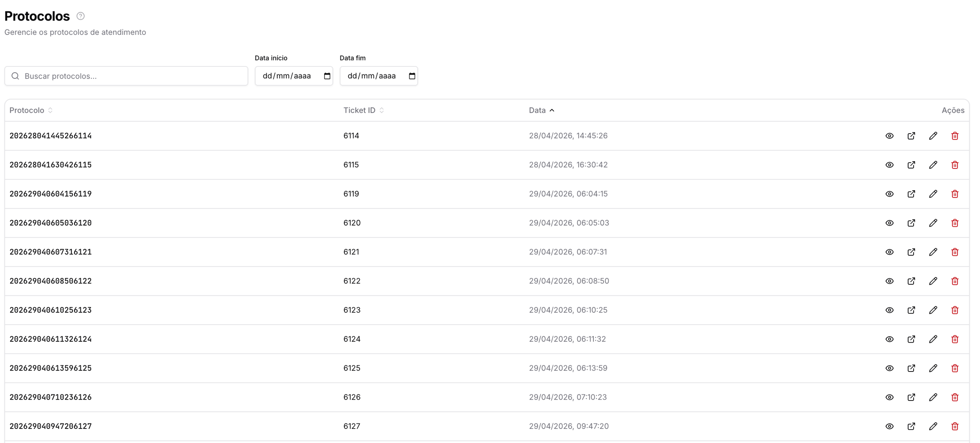Open Data início calendar picker

(327, 76)
